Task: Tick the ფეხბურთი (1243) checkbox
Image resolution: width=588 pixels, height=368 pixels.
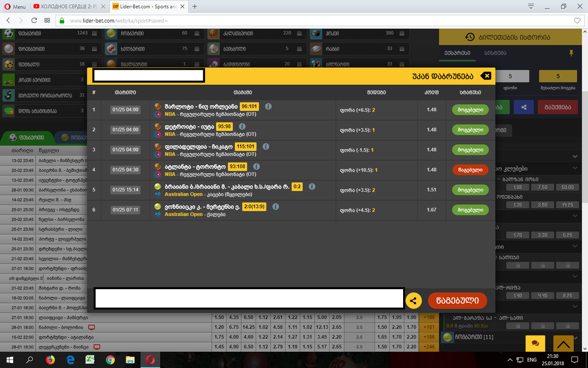Action: tap(95, 33)
